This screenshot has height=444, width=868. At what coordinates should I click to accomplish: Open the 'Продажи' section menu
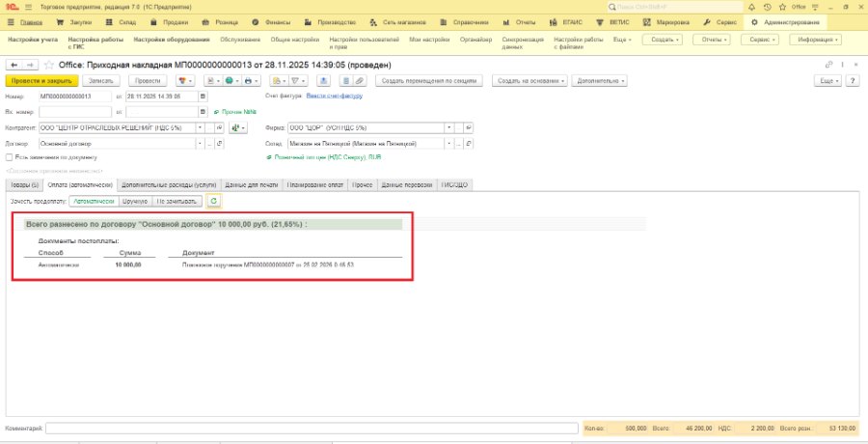click(x=170, y=23)
